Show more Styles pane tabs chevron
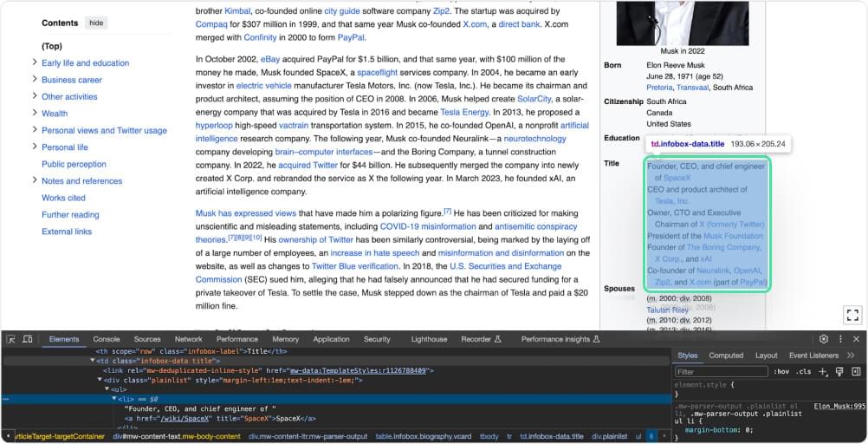Screen dimensions: 868x444 [851, 356]
